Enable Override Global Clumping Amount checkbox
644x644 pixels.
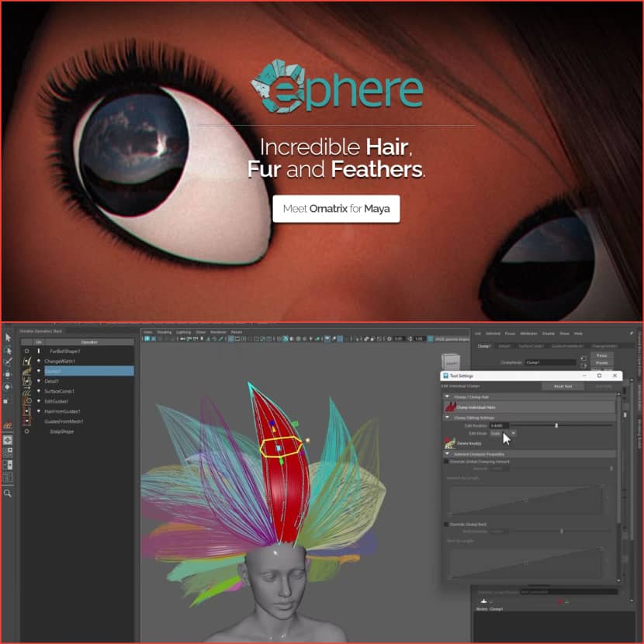[446, 462]
